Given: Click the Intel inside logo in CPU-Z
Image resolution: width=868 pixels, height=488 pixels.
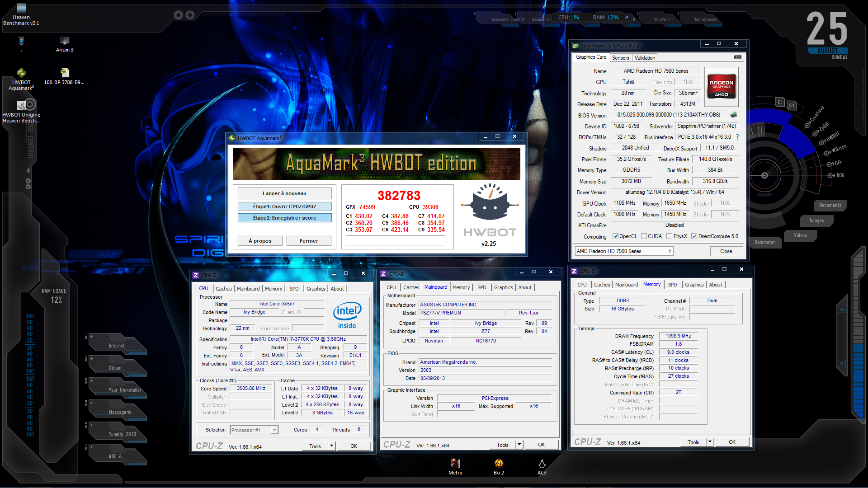Looking at the screenshot, I should (x=347, y=315).
